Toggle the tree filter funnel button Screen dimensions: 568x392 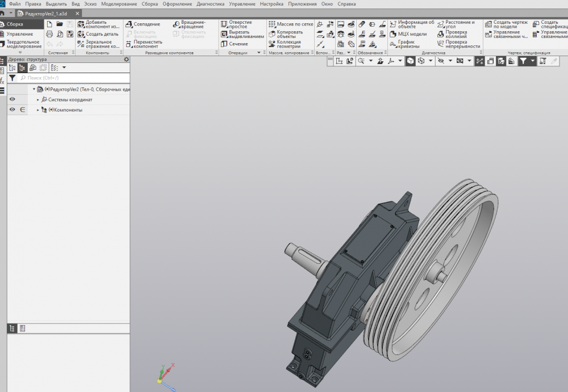(x=12, y=78)
